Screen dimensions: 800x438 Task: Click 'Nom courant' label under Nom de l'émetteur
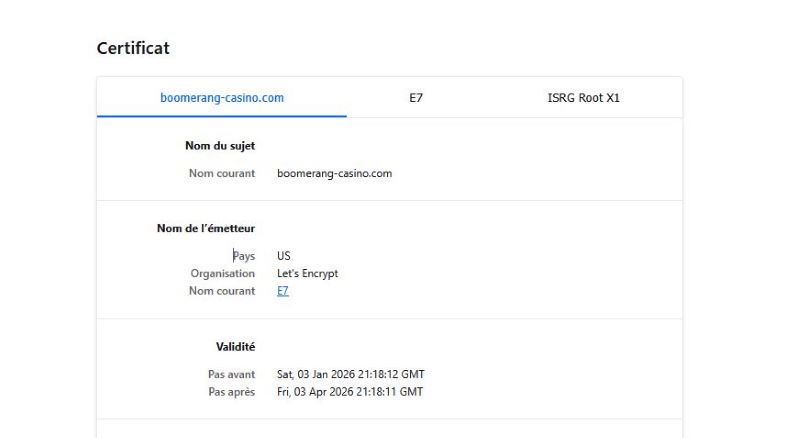(x=222, y=291)
